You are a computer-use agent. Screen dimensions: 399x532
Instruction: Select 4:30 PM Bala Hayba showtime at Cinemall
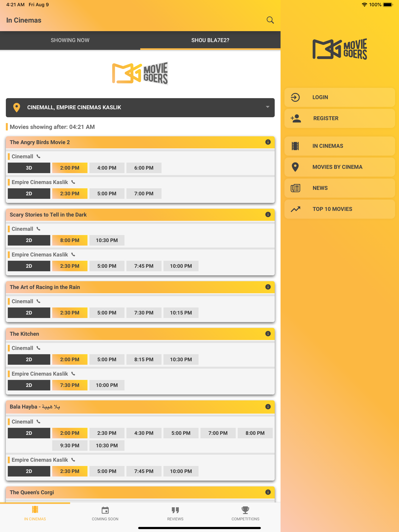[x=144, y=433]
